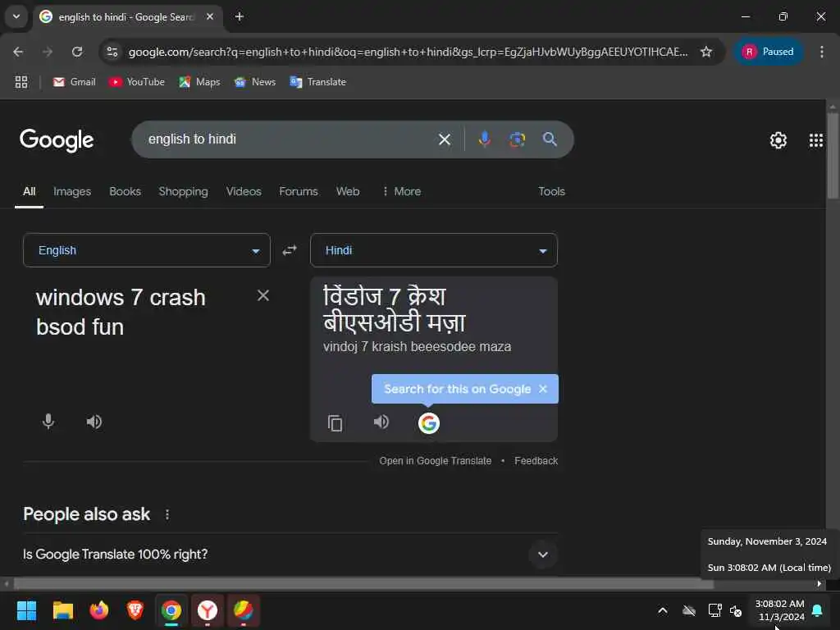Click the Feedback link below the translator
840x630 pixels.
[x=536, y=461]
